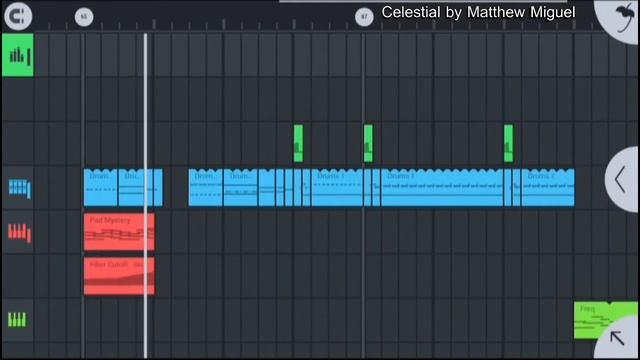Select the Pad Mystery clip
The width and height of the screenshot is (640, 360).
pos(119,231)
